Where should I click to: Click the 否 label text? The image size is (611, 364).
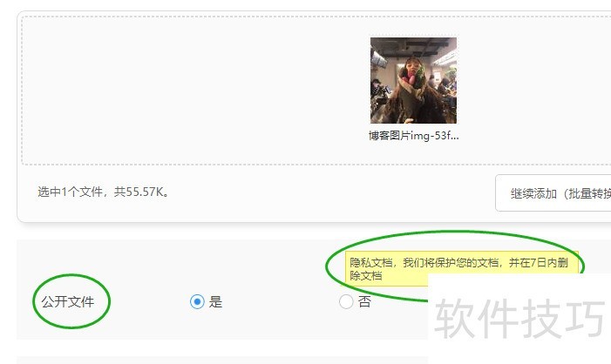pyautogui.click(x=364, y=301)
